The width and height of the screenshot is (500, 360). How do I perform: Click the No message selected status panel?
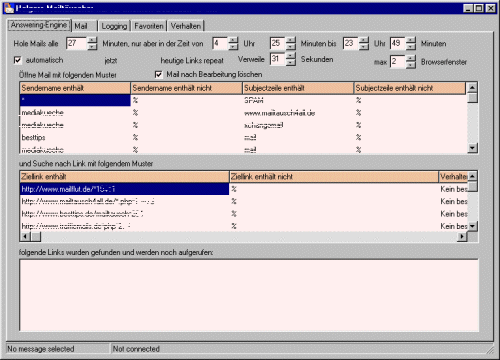click(x=58, y=349)
